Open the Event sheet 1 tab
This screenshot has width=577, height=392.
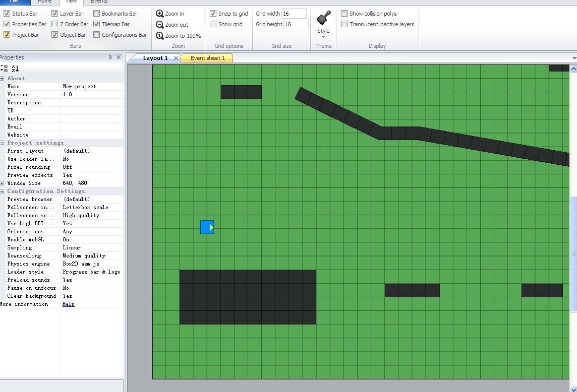click(207, 58)
